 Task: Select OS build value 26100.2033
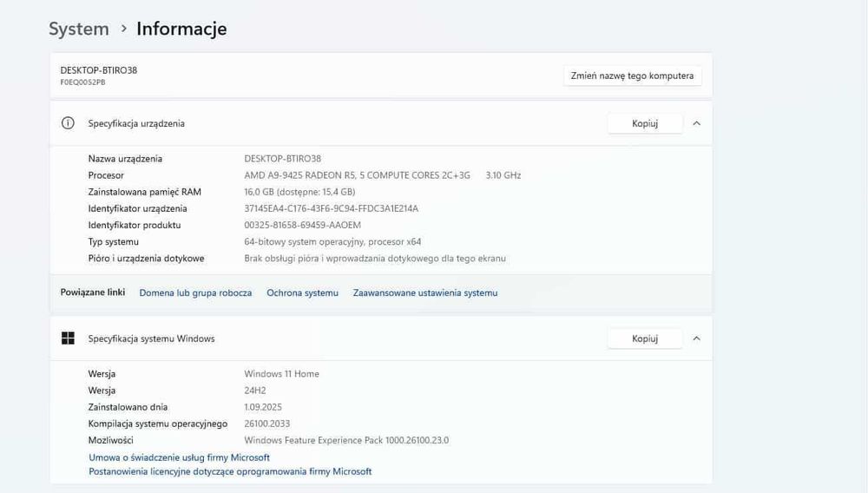[266, 424]
